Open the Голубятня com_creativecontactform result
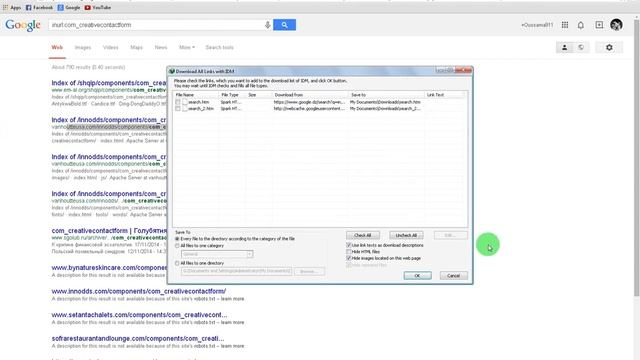This screenshot has height=360, width=640. pyautogui.click(x=109, y=231)
